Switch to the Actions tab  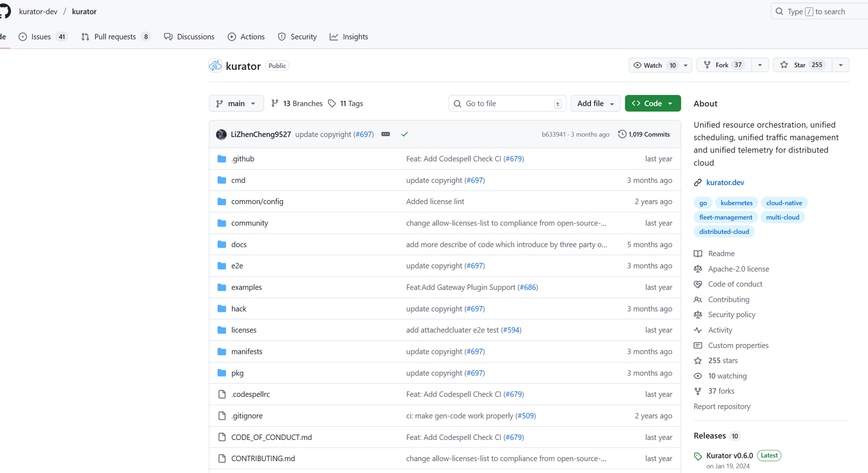click(246, 37)
